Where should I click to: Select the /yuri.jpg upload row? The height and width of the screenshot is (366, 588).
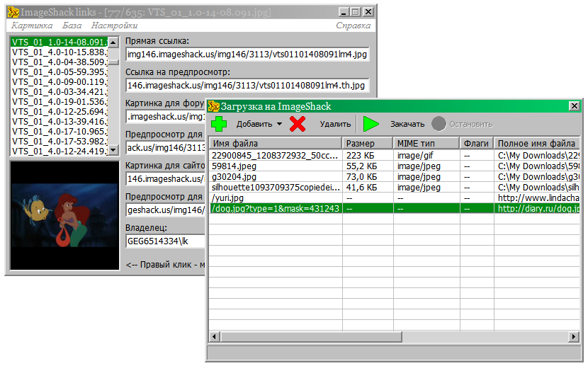click(394, 198)
